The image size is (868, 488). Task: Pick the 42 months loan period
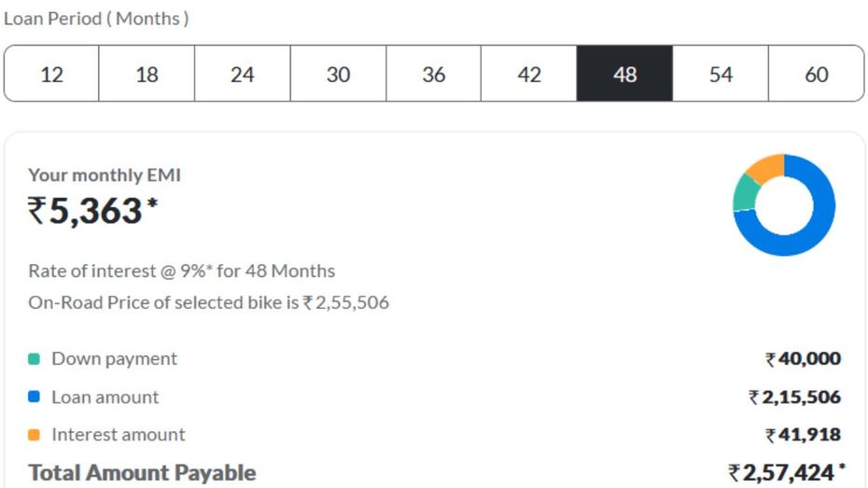[x=529, y=74]
